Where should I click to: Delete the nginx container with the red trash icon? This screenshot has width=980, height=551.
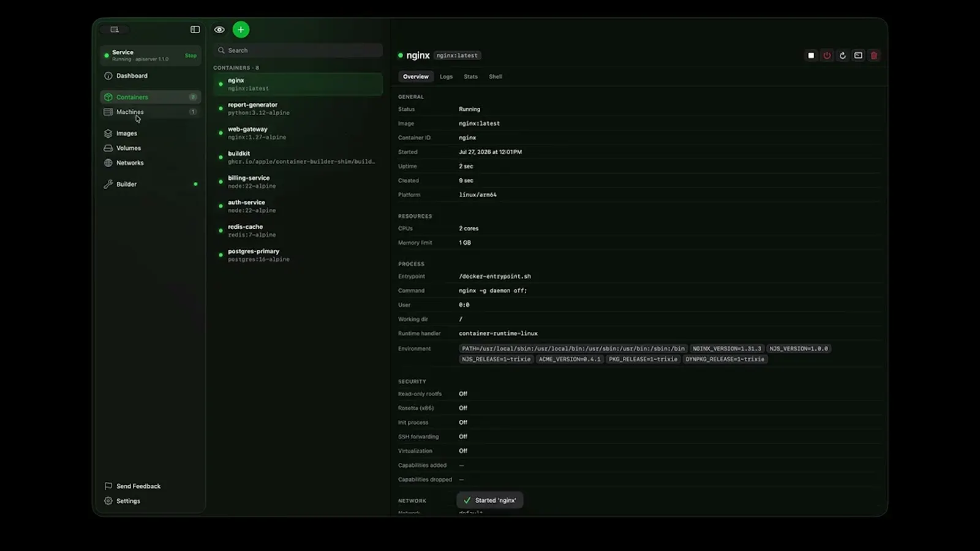[874, 56]
